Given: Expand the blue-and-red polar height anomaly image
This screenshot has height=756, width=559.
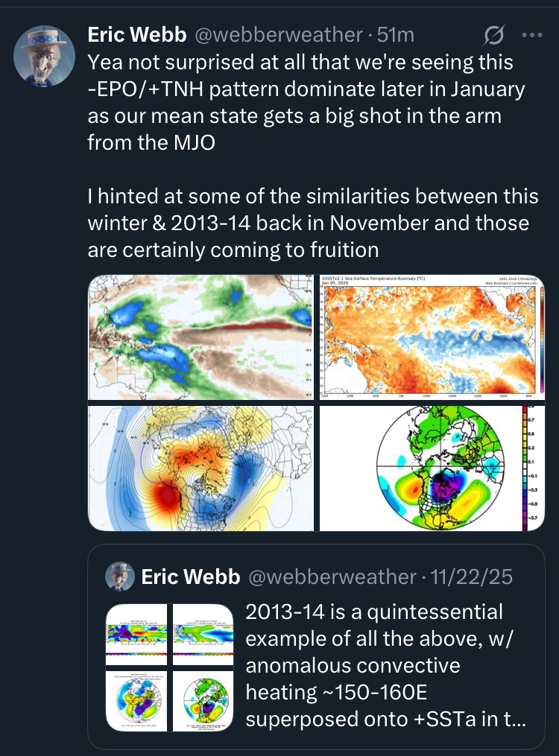Looking at the screenshot, I should (201, 468).
